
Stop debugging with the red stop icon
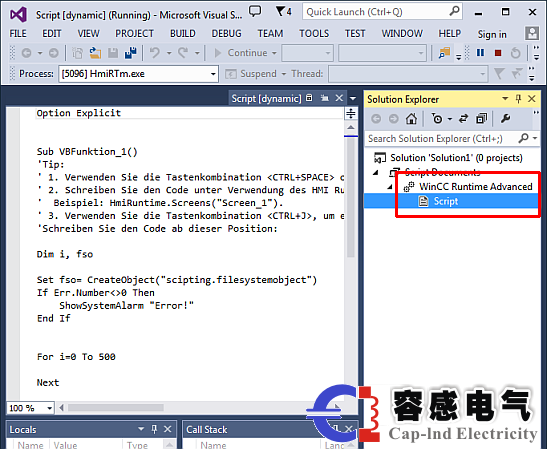(x=498, y=53)
